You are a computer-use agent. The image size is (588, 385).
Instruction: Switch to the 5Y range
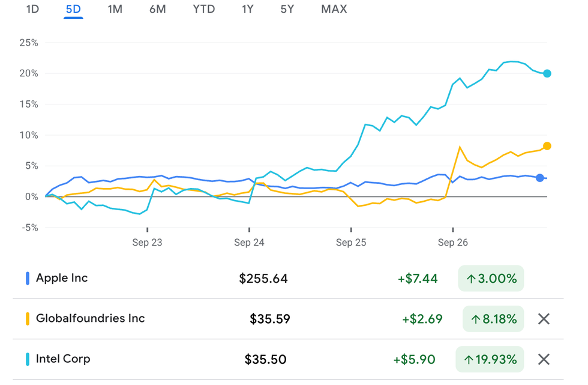tap(287, 9)
